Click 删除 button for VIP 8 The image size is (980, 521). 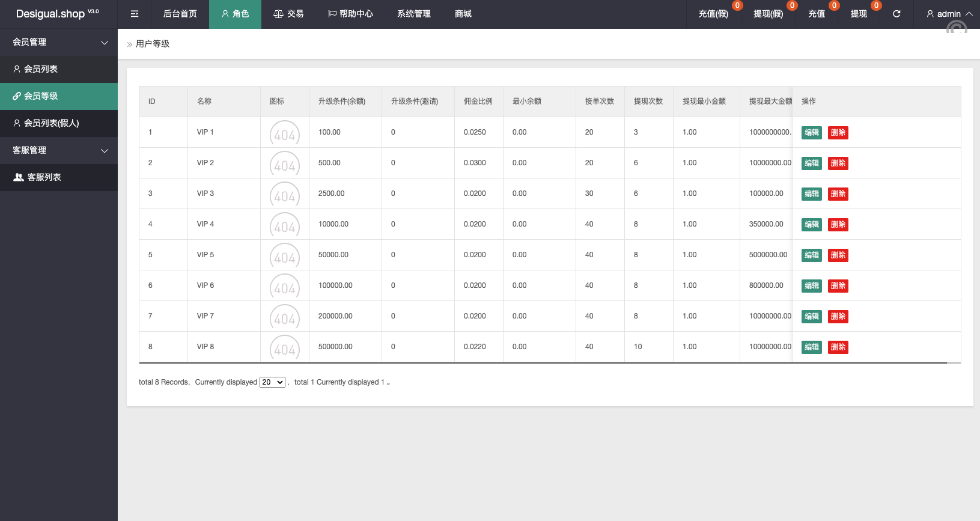point(838,347)
